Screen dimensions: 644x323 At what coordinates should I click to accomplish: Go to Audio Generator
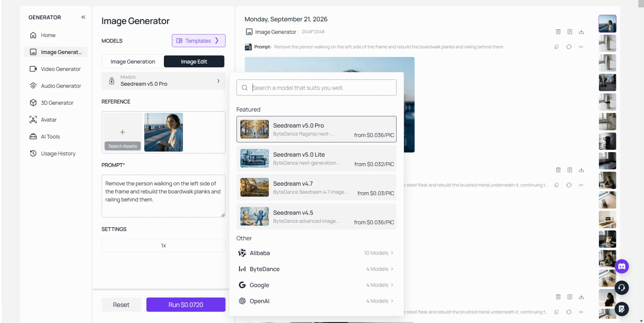point(55,86)
